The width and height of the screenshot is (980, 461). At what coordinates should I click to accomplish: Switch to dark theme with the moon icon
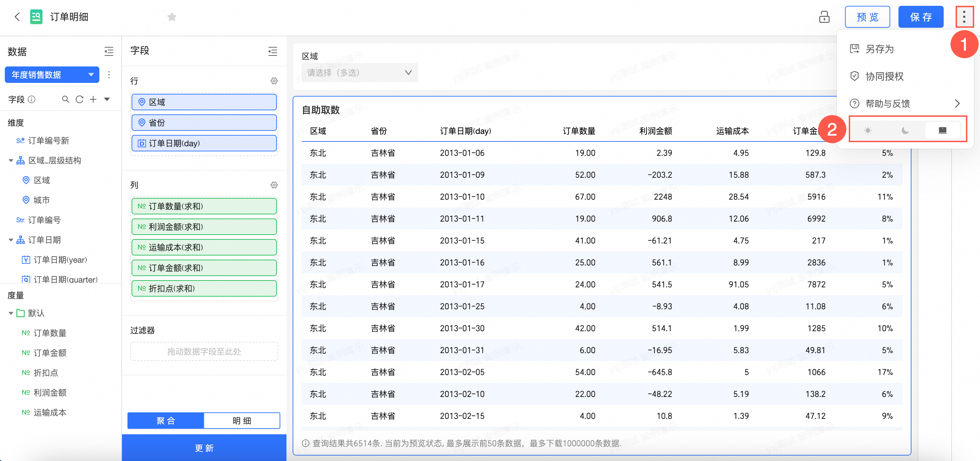click(x=905, y=130)
